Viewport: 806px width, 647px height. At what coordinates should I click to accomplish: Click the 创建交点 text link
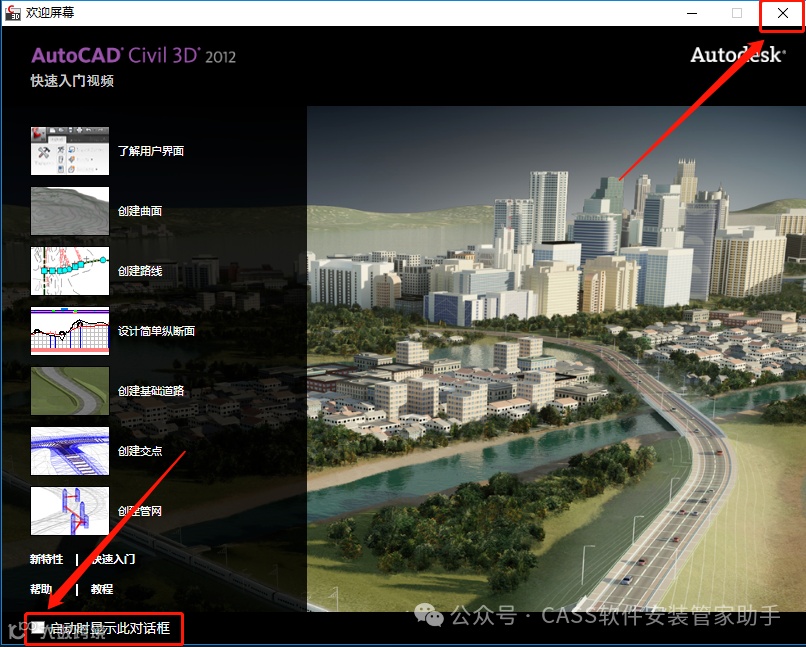point(140,451)
